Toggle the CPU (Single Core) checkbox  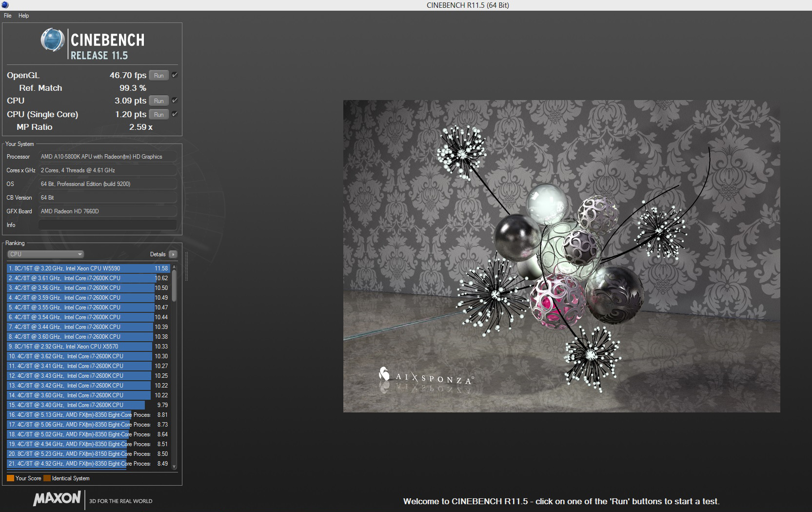(x=175, y=114)
